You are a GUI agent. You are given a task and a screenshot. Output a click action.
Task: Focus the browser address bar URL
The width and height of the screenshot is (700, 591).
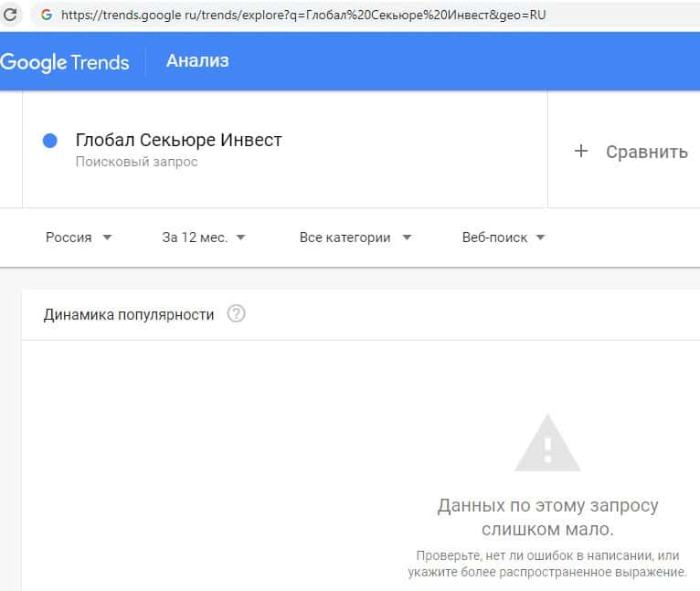302,16
